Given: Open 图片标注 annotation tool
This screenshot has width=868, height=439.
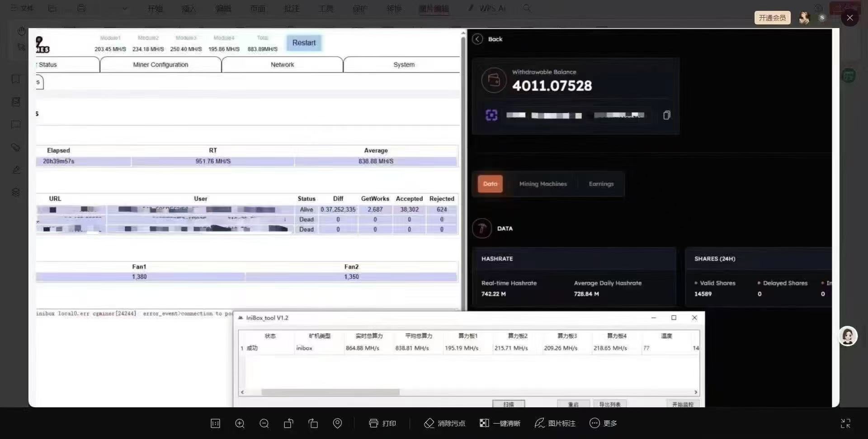Looking at the screenshot, I should (x=555, y=423).
